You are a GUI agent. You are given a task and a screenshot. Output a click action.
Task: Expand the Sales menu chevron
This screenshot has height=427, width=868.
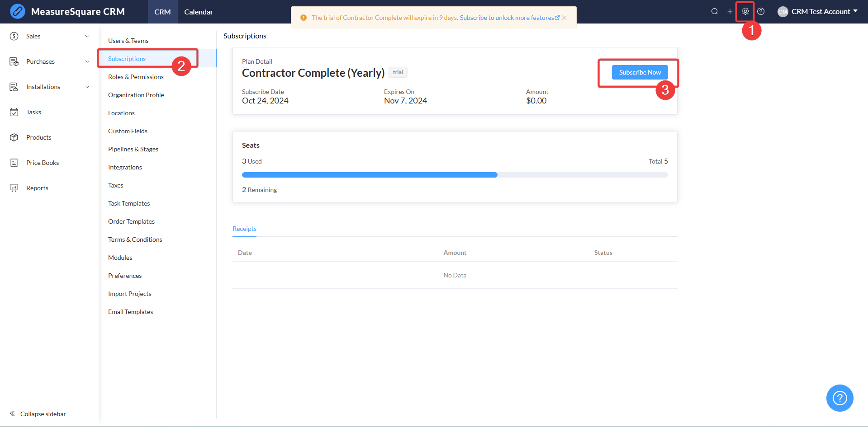(87, 36)
